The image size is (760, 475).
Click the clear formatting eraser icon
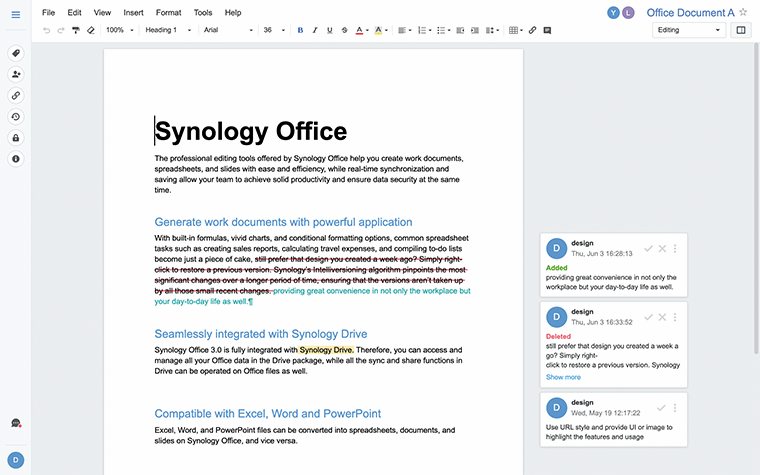pyautogui.click(x=91, y=30)
